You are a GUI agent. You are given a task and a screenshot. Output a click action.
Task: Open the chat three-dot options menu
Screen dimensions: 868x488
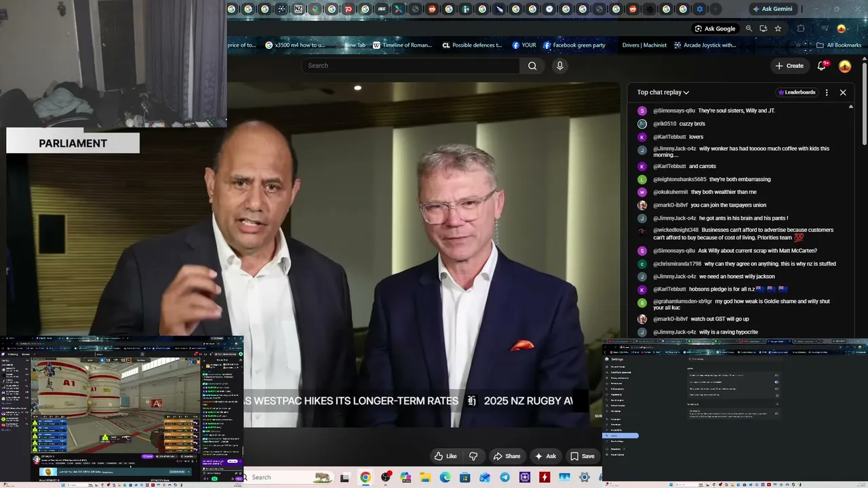click(x=827, y=92)
